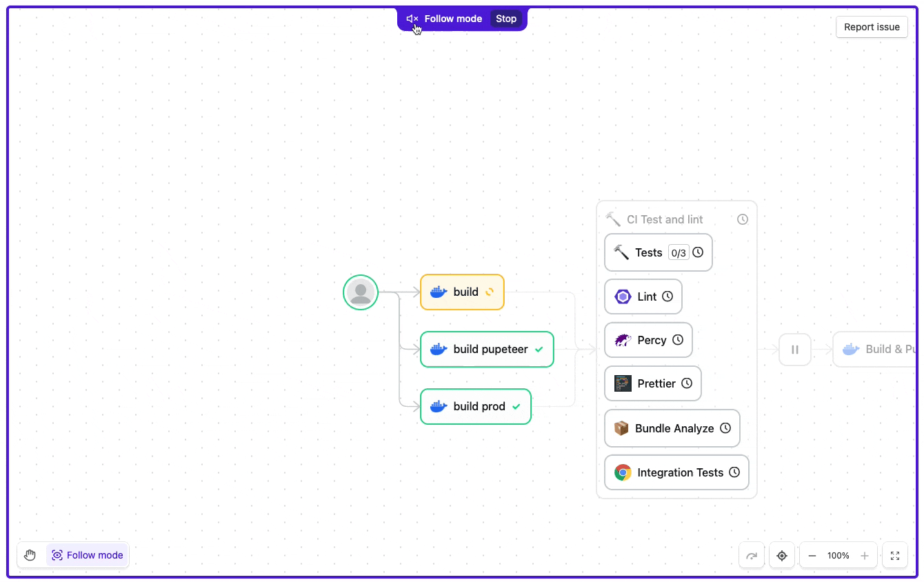Click the hammer icon beside Tests
The image size is (924, 582).
pyautogui.click(x=620, y=252)
